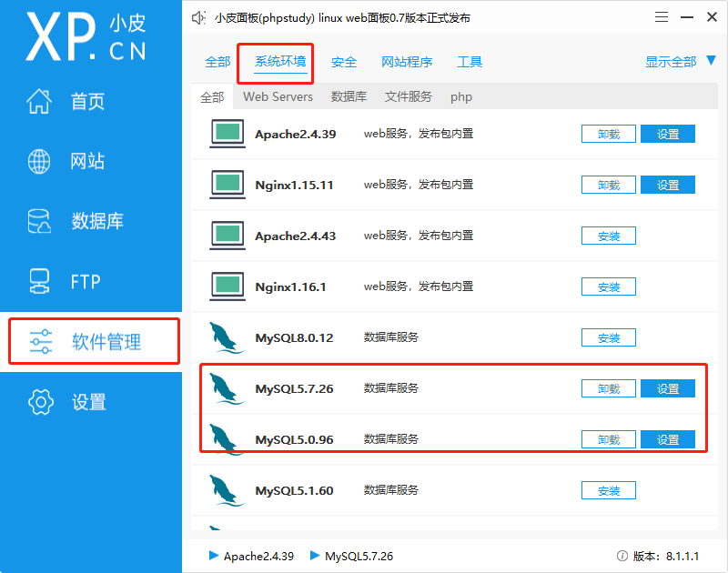Screen dimensions: 728x573
Task: Open the FTP server icon
Action: 39,281
